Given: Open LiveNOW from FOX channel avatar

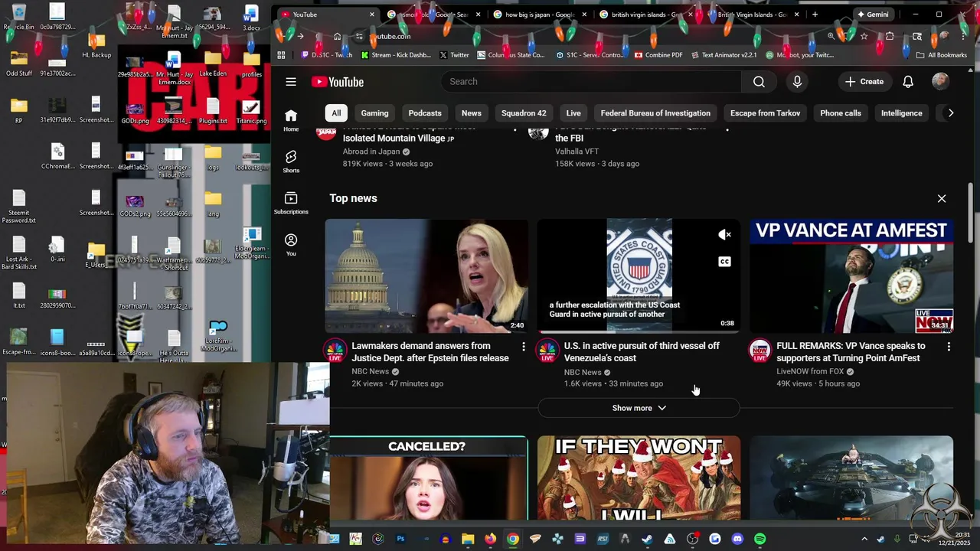Looking at the screenshot, I should click(x=759, y=351).
